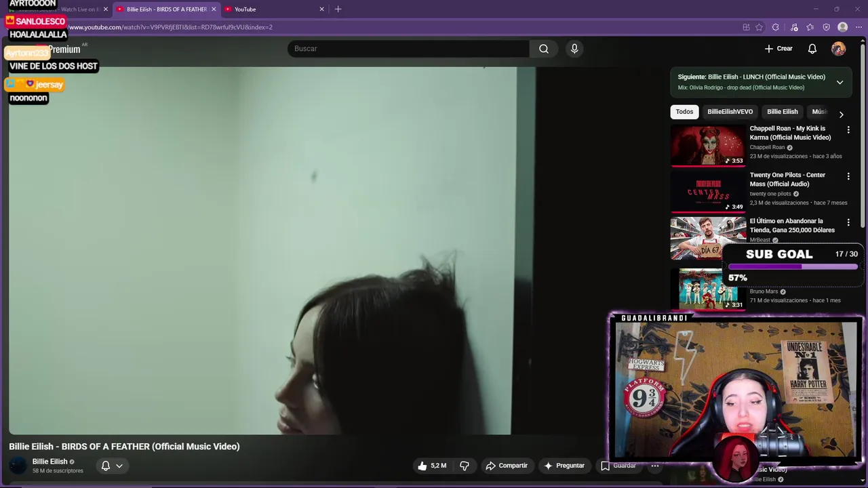Image resolution: width=868 pixels, height=488 pixels.
Task: Collapse the Siguiente playlist panel chevron
Action: point(840,82)
